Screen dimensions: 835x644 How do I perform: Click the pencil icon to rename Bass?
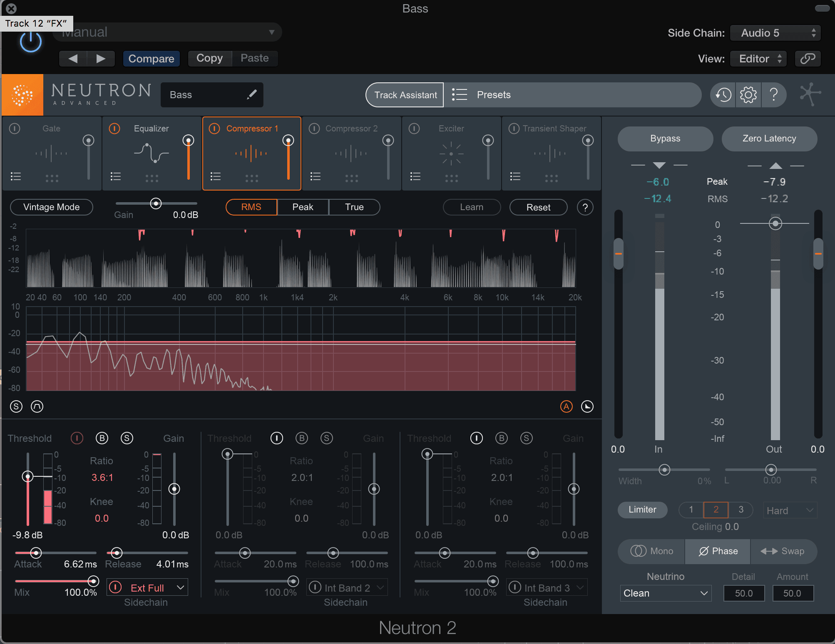pyautogui.click(x=251, y=94)
